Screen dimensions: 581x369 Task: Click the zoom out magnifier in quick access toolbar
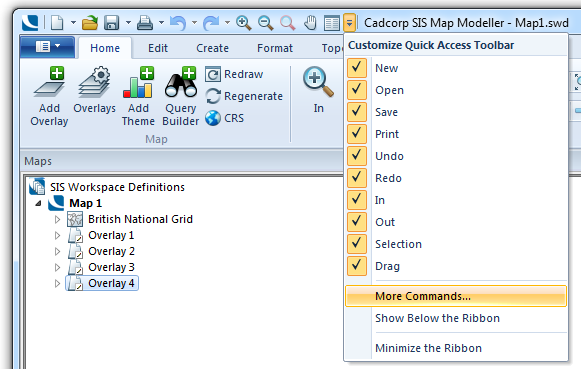(x=266, y=23)
